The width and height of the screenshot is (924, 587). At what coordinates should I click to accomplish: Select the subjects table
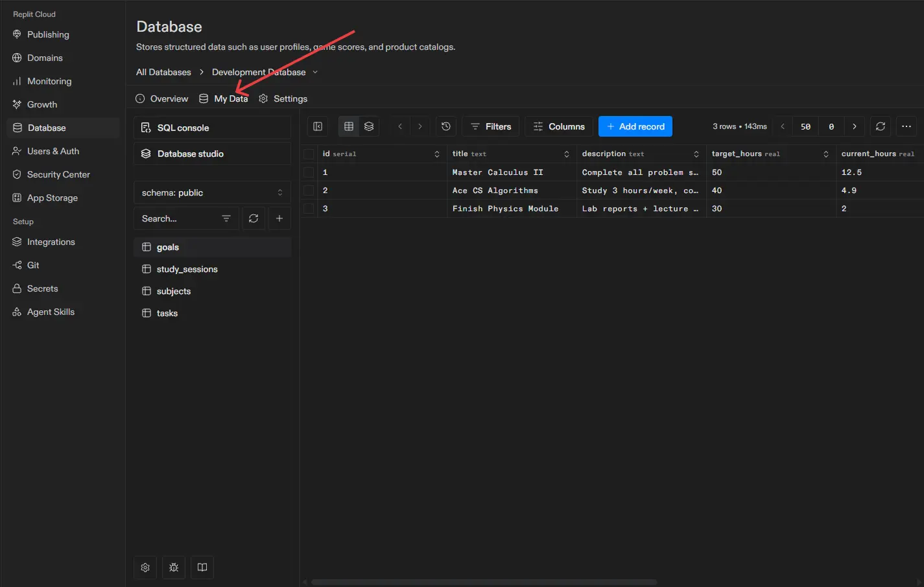click(212, 291)
